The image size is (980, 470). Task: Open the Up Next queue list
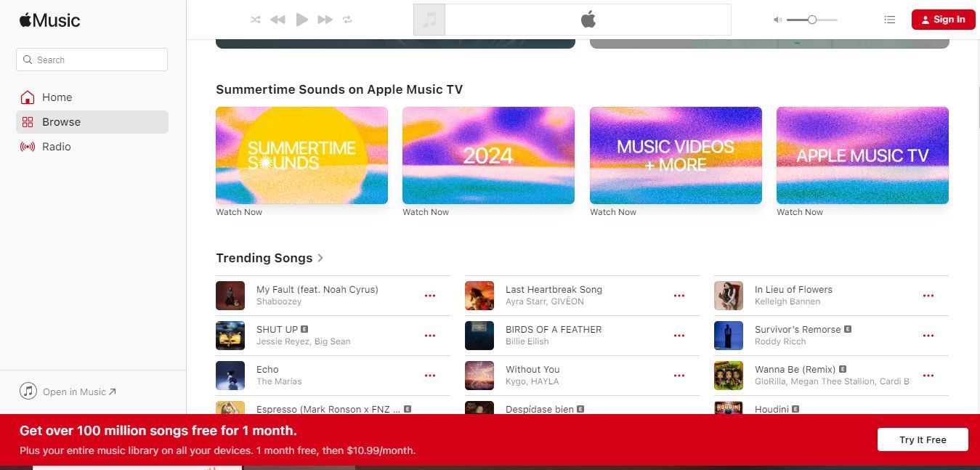(889, 20)
